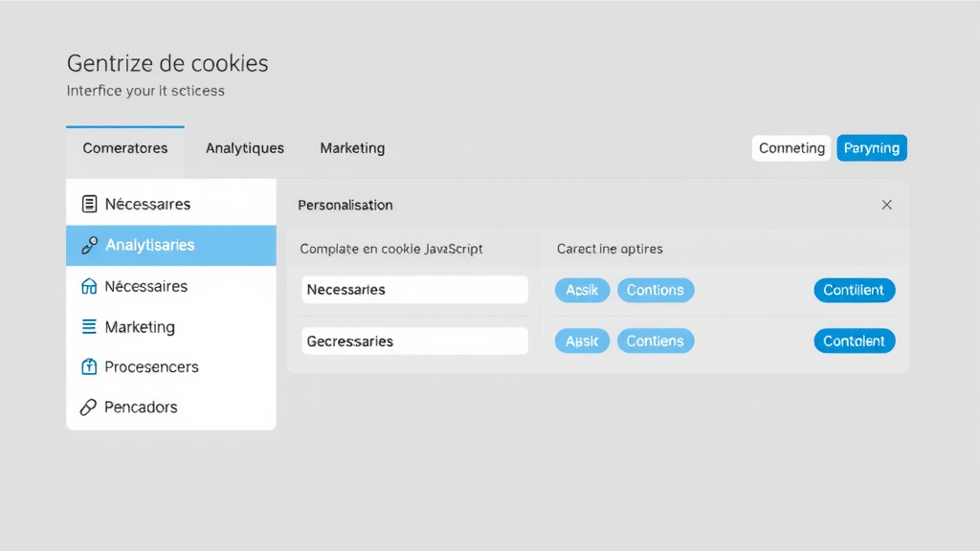Switch to the Analytiques tab
The image size is (980, 551).
point(244,148)
